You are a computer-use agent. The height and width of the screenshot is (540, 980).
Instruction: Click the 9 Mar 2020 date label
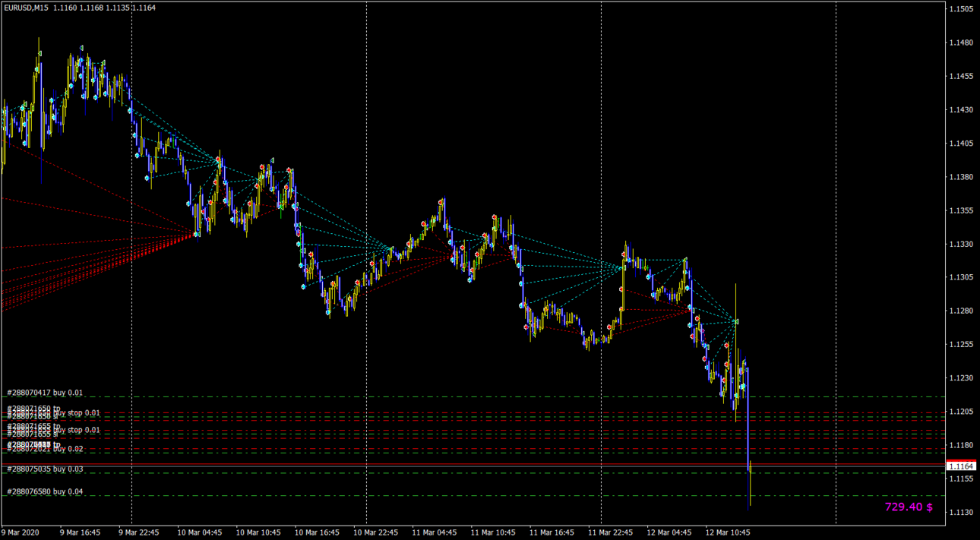click(20, 532)
